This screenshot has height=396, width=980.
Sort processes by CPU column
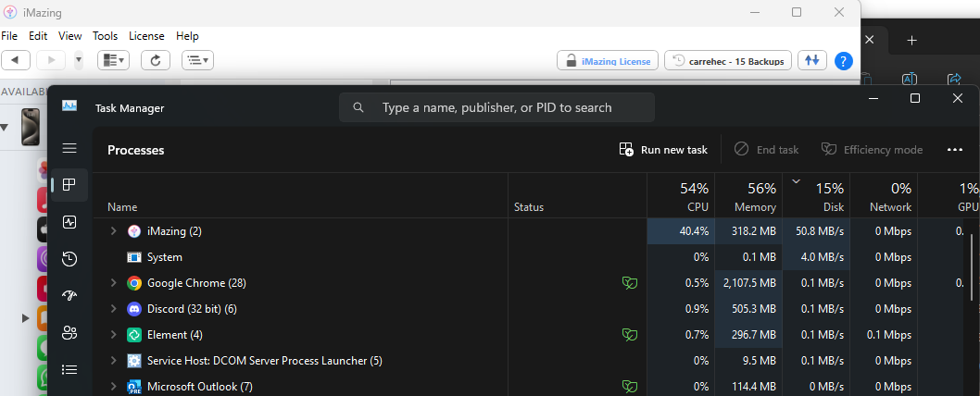coord(681,195)
